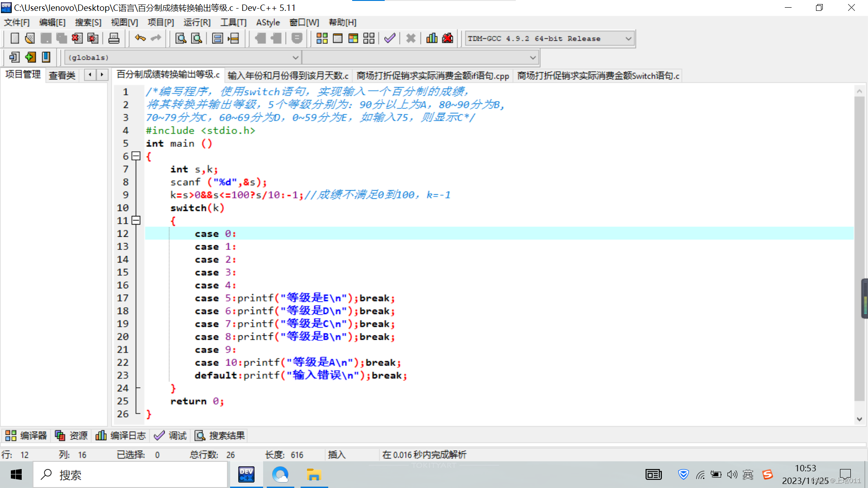Click the Delete profiling information icon
The image size is (868, 488).
click(x=448, y=38)
